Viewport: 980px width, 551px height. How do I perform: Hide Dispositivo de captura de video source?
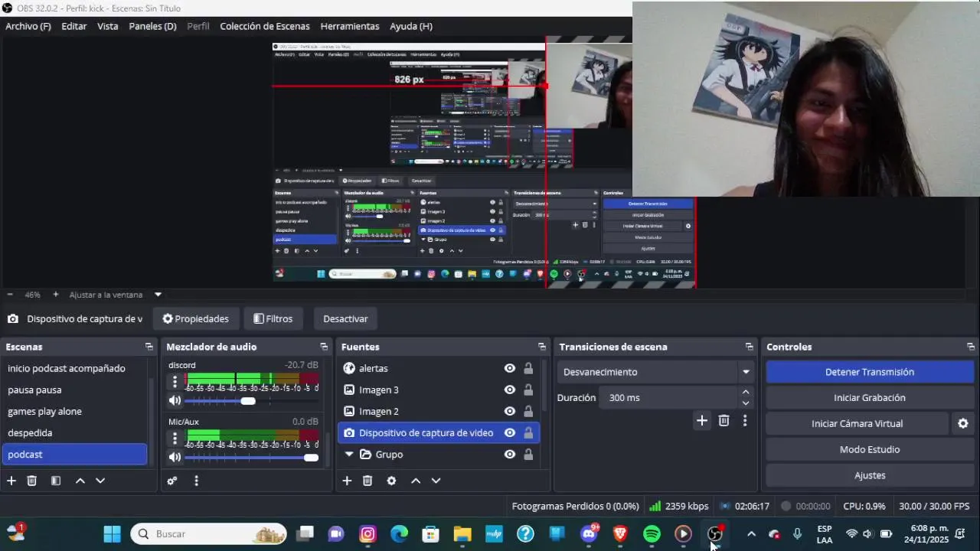509,432
